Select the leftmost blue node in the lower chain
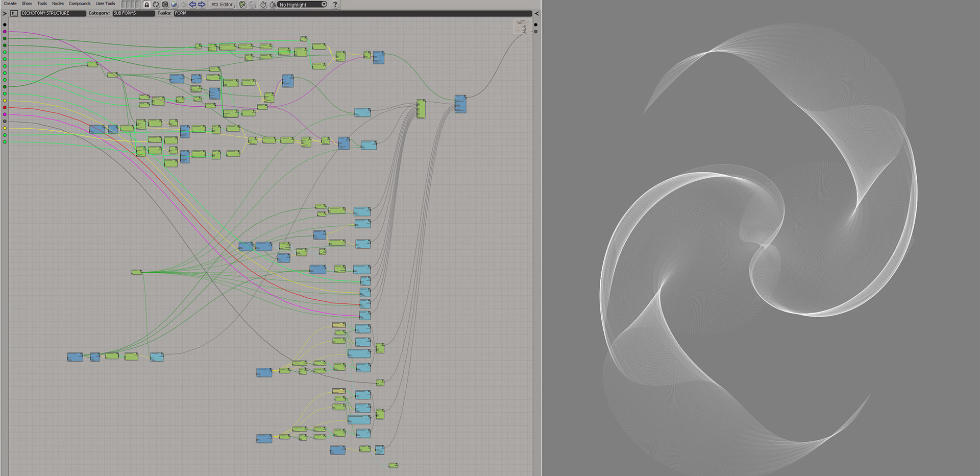Screen dimensions: 980x476 [x=75, y=357]
